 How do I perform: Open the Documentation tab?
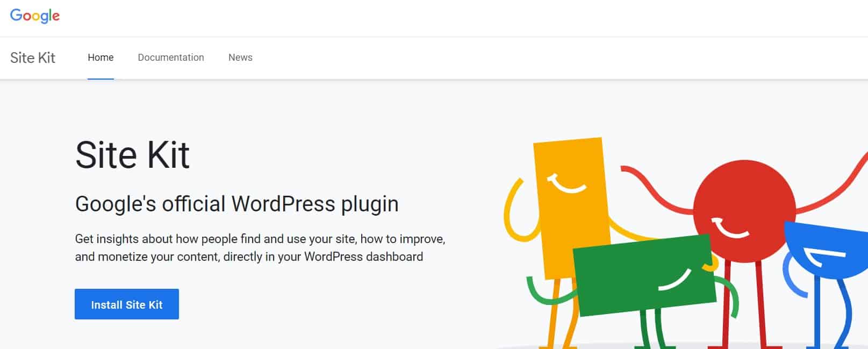[x=171, y=58]
